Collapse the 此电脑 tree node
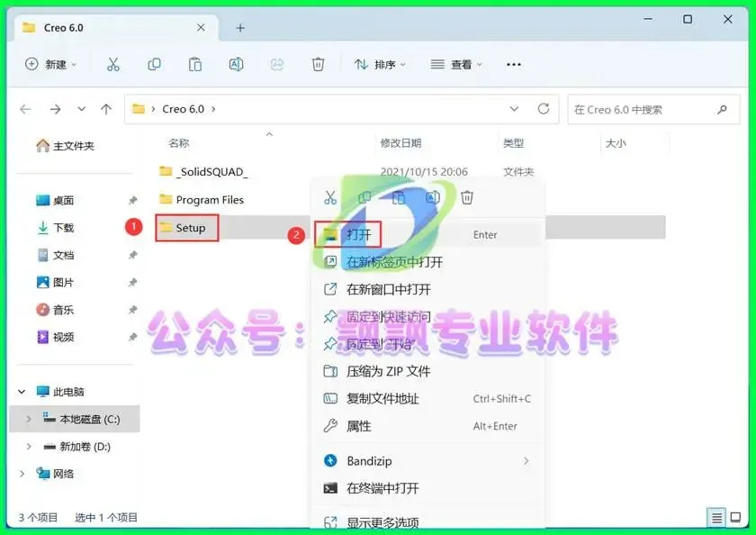The image size is (756, 535). pyautogui.click(x=22, y=392)
